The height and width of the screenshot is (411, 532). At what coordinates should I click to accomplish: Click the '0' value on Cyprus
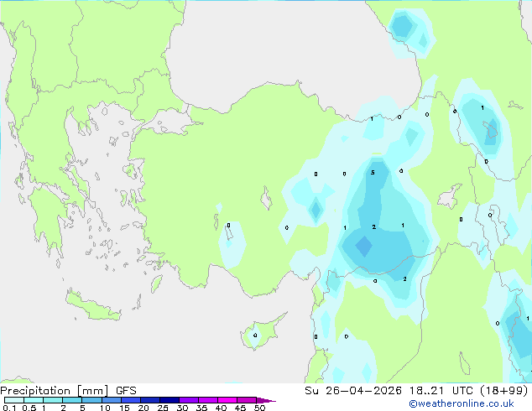pos(255,336)
